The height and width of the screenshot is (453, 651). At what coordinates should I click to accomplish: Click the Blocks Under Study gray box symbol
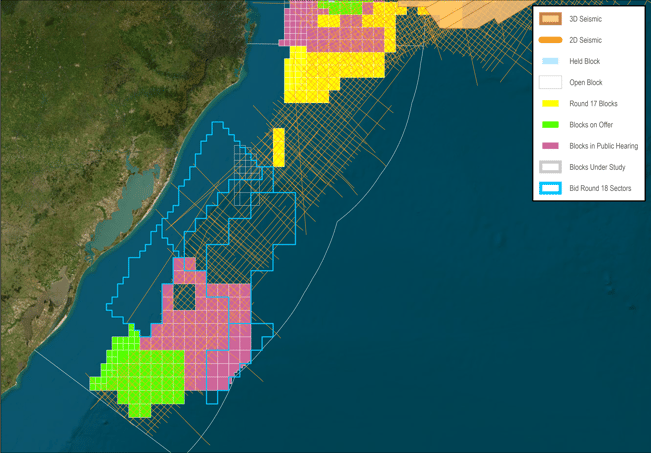550,167
